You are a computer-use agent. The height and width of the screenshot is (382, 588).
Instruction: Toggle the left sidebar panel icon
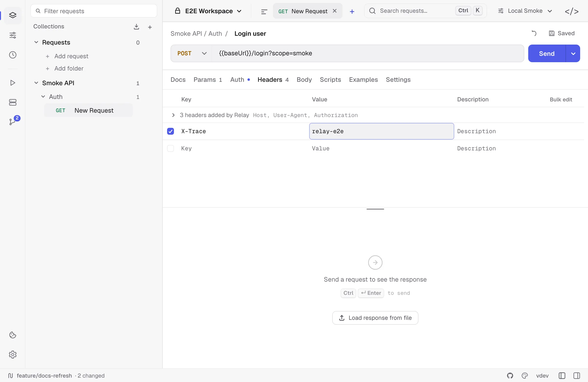tap(562, 376)
